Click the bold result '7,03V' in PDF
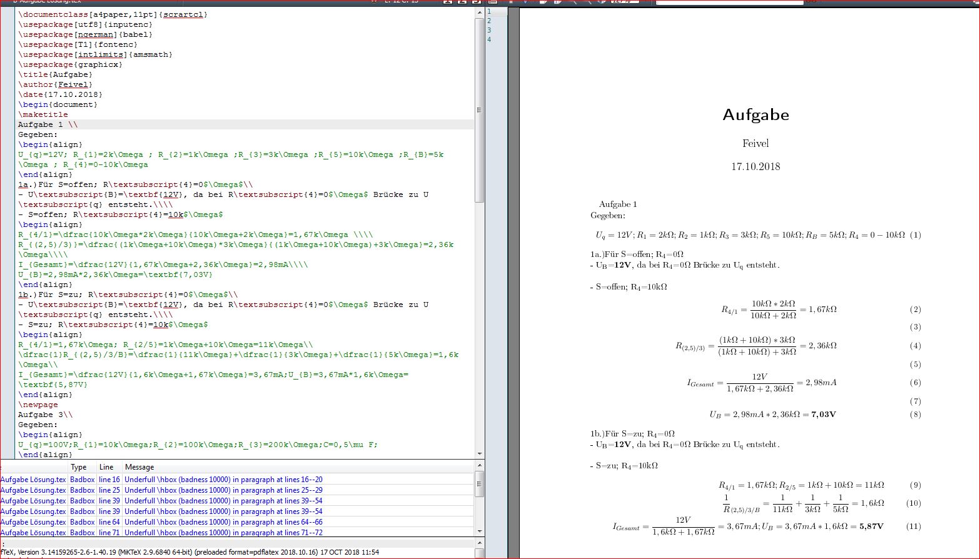This screenshot has width=980, height=559. click(x=824, y=414)
